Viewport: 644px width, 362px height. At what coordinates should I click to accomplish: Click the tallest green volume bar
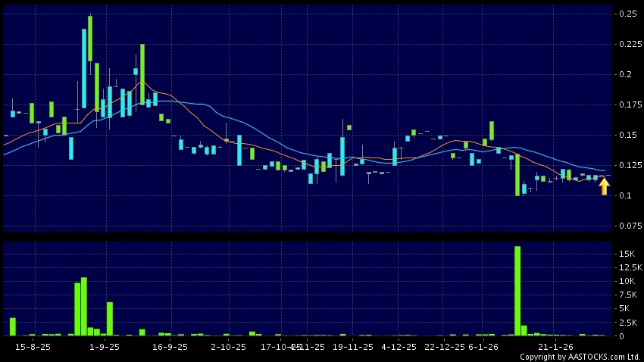pos(517,291)
